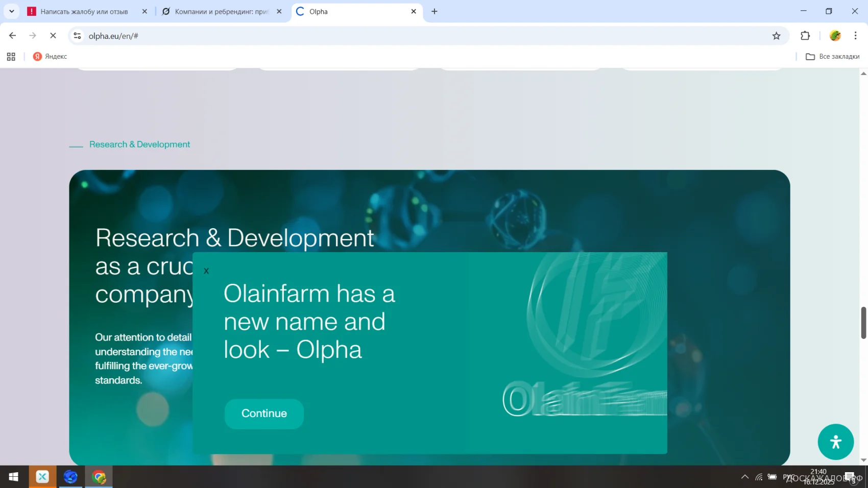Click the page vertical scrollbar thumb

pyautogui.click(x=863, y=323)
